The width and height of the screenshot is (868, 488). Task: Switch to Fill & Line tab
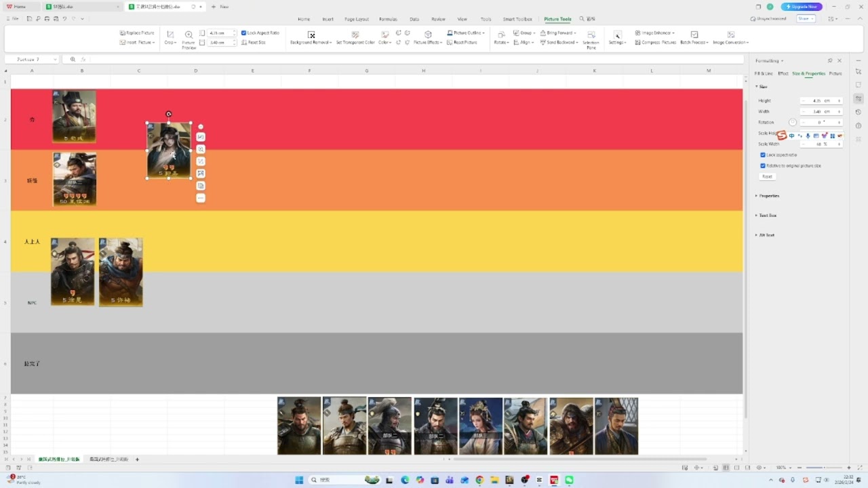point(764,73)
